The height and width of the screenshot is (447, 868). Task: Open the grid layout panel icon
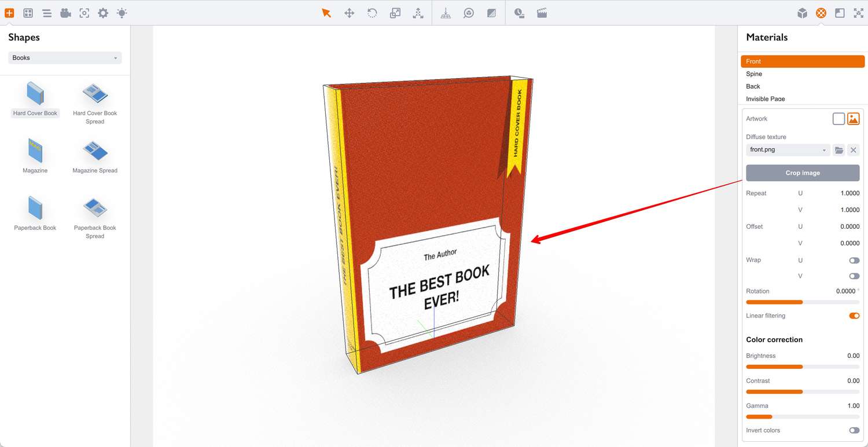pos(28,13)
